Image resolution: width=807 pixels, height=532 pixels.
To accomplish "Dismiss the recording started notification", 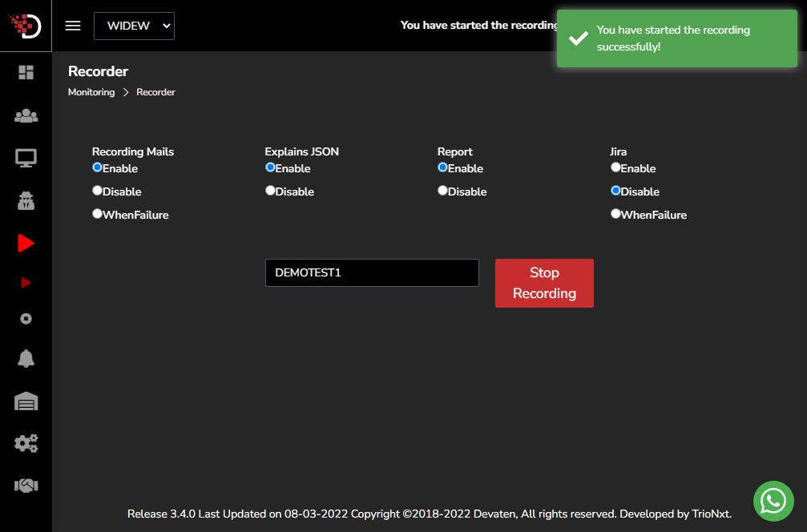I will point(677,38).
